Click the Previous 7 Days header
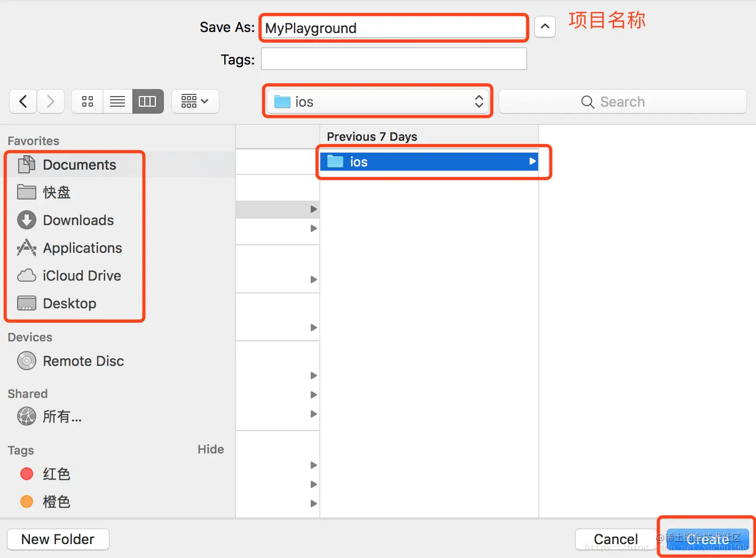This screenshot has height=558, width=756. click(372, 137)
